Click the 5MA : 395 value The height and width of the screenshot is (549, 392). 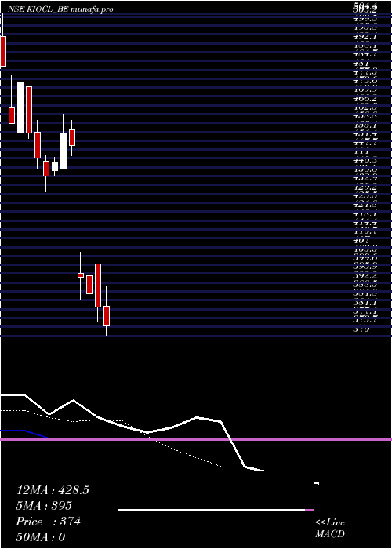(x=44, y=506)
